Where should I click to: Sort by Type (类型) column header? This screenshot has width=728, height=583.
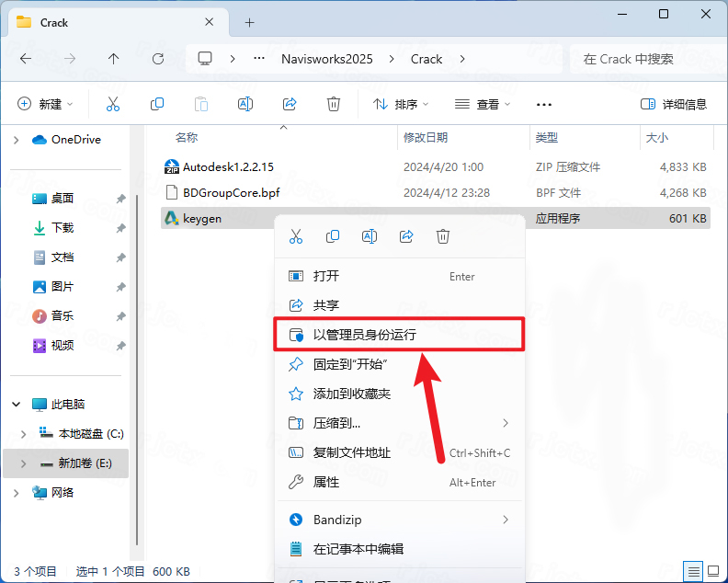point(547,138)
